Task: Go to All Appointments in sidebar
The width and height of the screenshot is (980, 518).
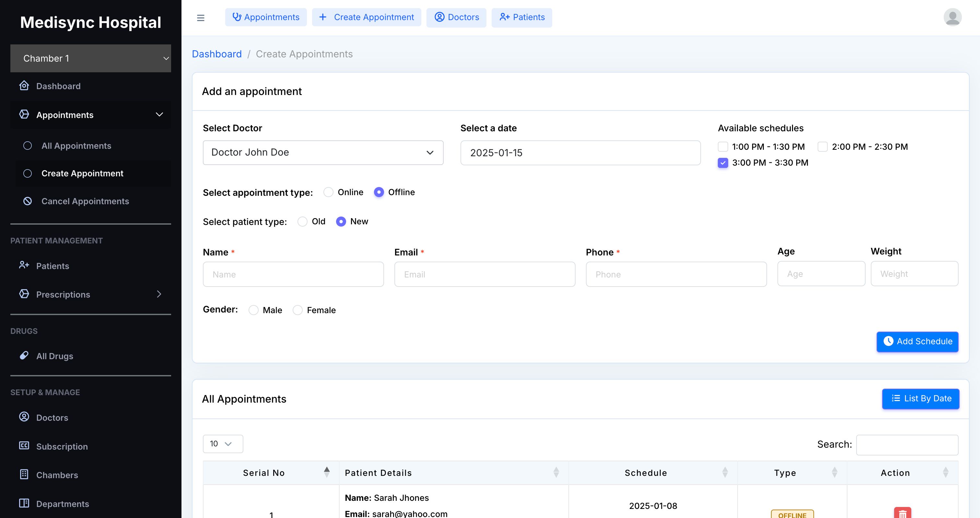Action: point(76,146)
